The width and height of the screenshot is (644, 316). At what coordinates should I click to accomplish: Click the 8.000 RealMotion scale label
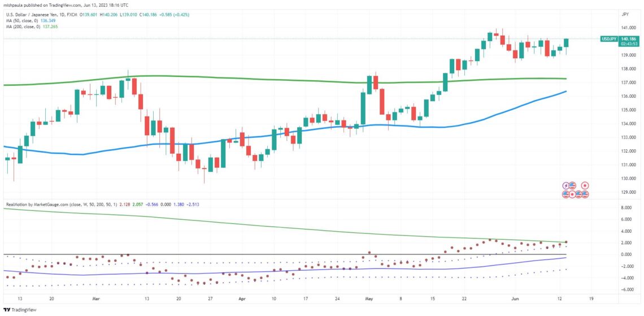[x=626, y=208]
